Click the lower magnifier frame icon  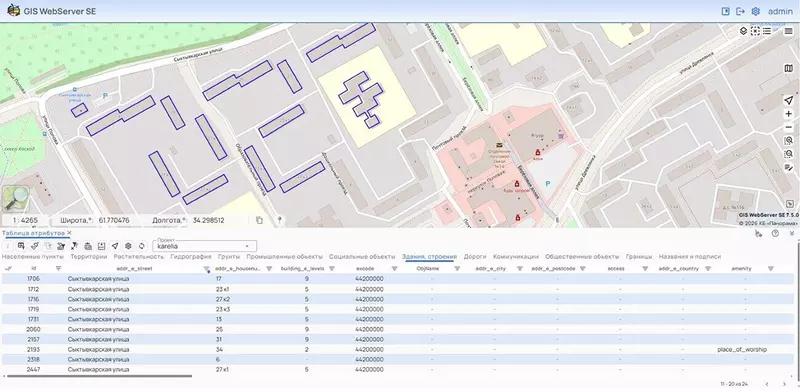pos(789,154)
